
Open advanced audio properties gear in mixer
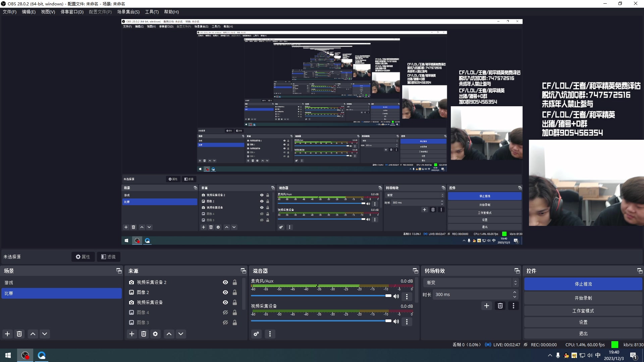[256, 334]
